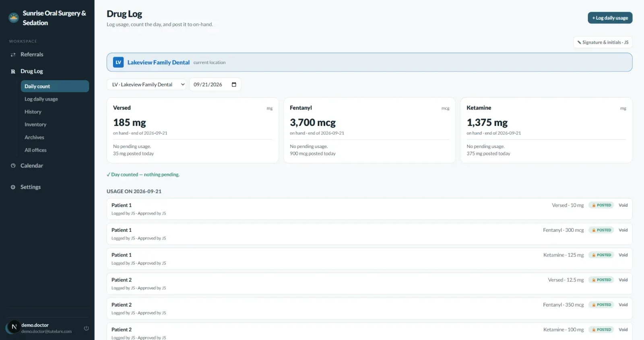Open Calendar in the sidebar
The image size is (644, 340).
click(x=32, y=166)
